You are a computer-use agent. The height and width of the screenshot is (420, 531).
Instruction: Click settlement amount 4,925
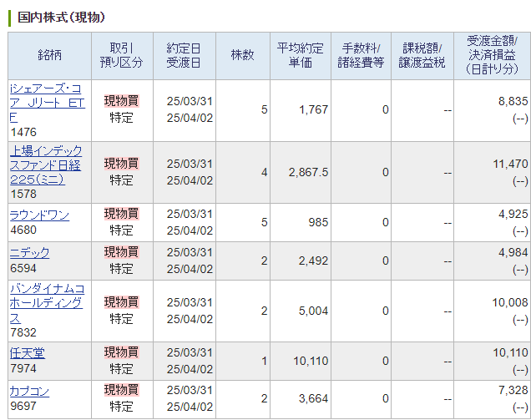[513, 214]
